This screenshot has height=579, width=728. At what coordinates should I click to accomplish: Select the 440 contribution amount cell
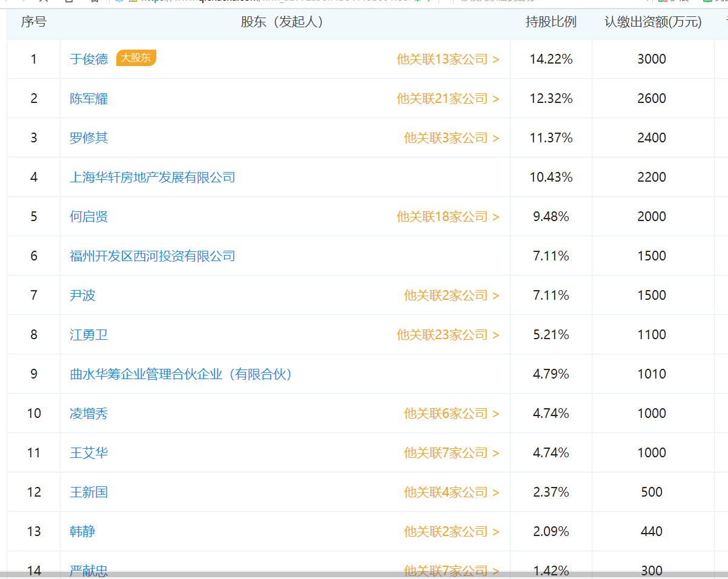click(x=652, y=531)
